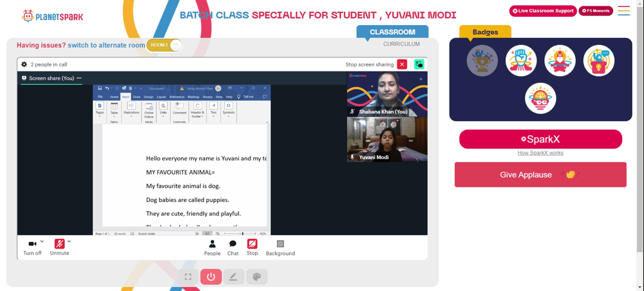Click Tell me search box
Viewport: 644px width, 291px height.
[x=247, y=97]
